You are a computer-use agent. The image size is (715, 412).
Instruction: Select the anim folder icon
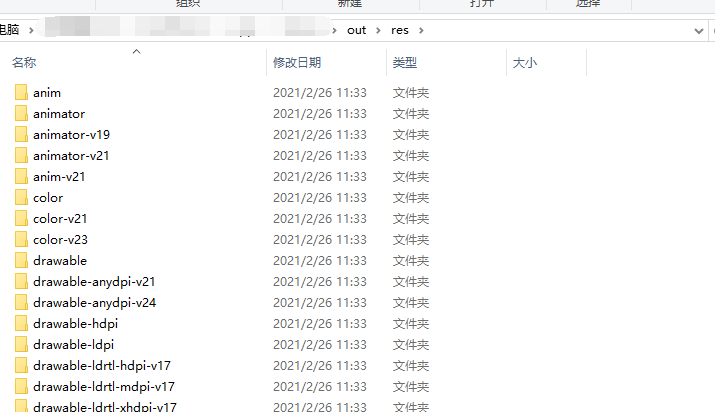[x=21, y=92]
